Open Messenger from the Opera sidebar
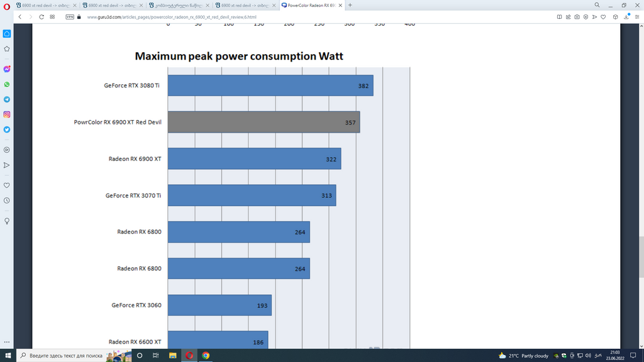 point(7,69)
